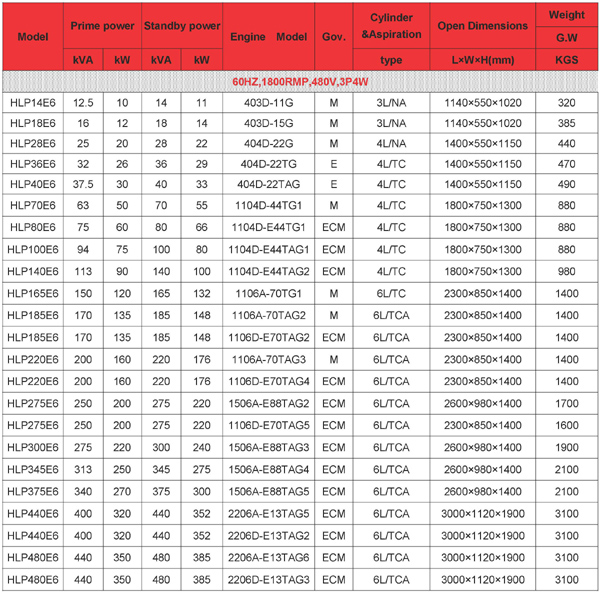Click engine model "1106D-E70TAG5"
600x594 pixels.
[269, 425]
